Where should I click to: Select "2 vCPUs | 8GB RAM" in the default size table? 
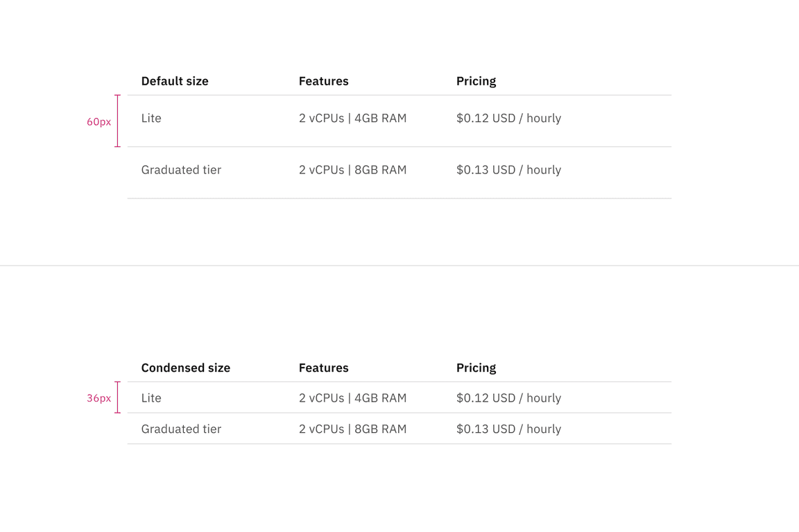pyautogui.click(x=352, y=170)
